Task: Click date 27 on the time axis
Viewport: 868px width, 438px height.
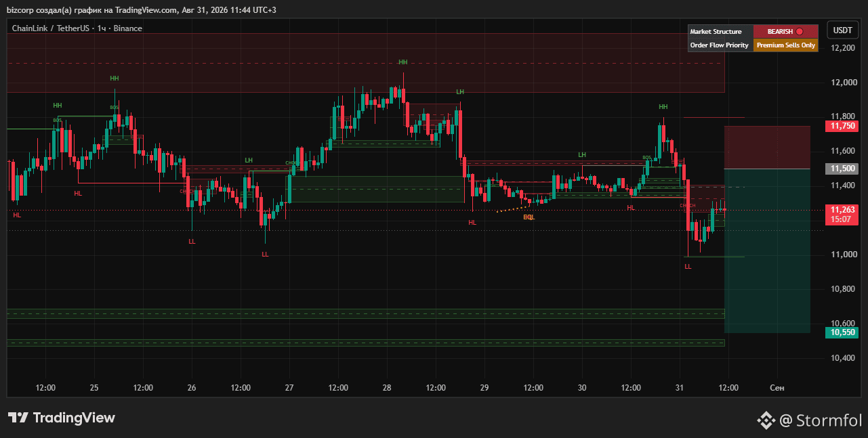Action: point(289,388)
